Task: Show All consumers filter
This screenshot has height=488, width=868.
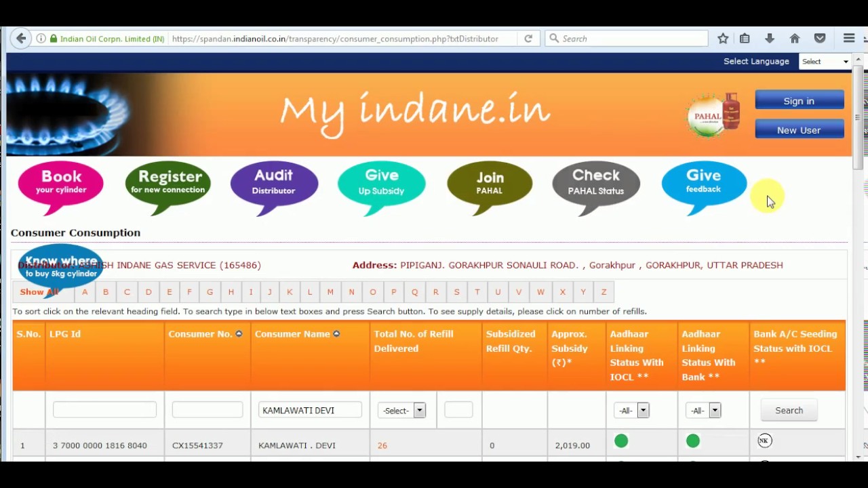Action: pyautogui.click(x=39, y=292)
